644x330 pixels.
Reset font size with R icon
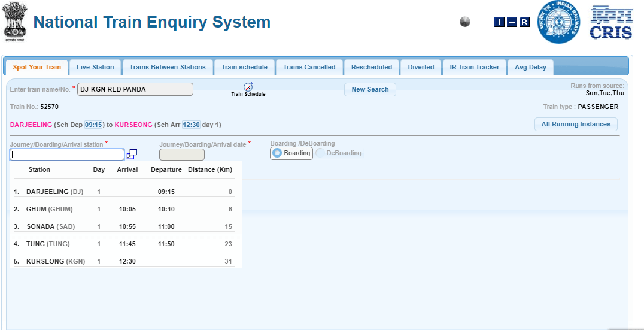point(524,22)
